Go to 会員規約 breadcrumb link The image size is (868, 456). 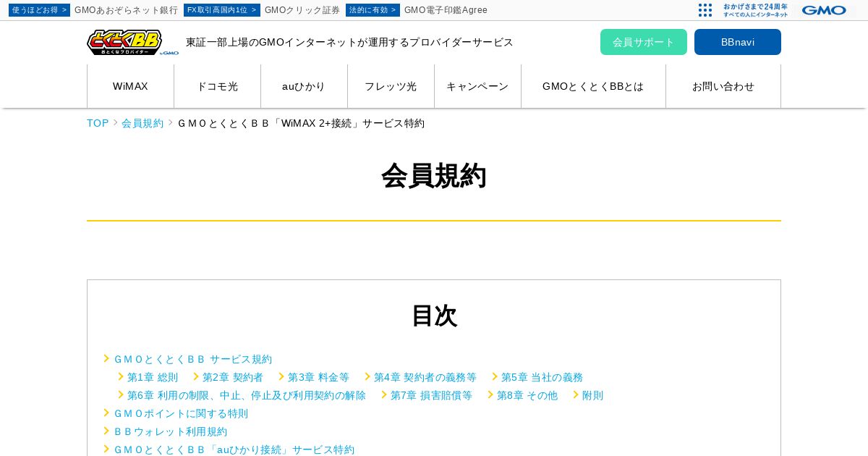(142, 123)
